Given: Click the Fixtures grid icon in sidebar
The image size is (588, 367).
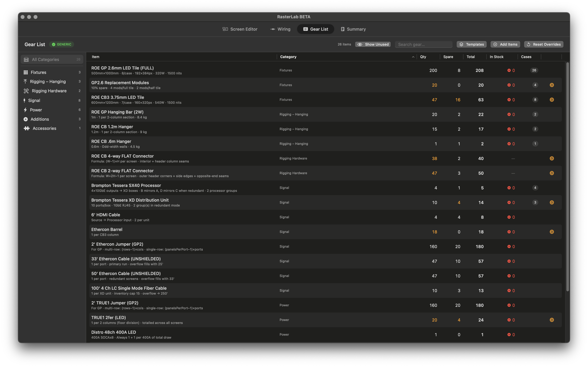Looking at the screenshot, I should (26, 72).
